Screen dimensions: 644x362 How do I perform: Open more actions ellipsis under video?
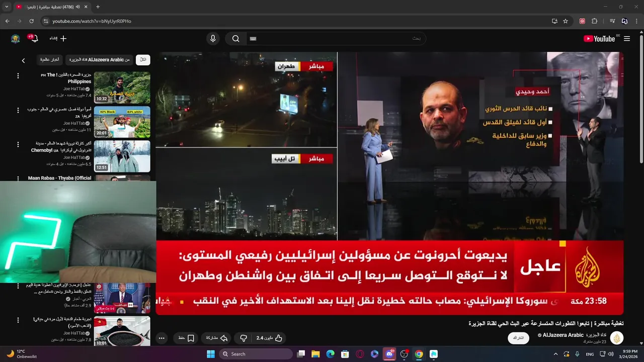point(162,338)
